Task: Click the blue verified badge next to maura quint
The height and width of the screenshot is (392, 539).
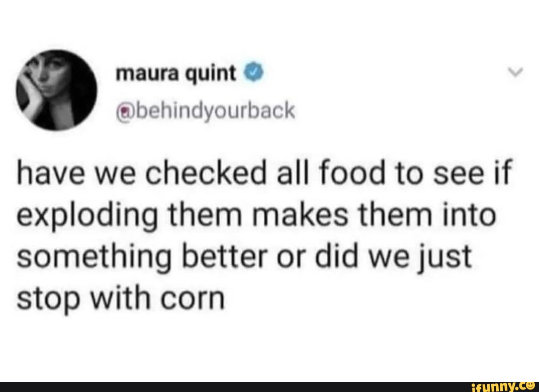Action: pos(254,72)
